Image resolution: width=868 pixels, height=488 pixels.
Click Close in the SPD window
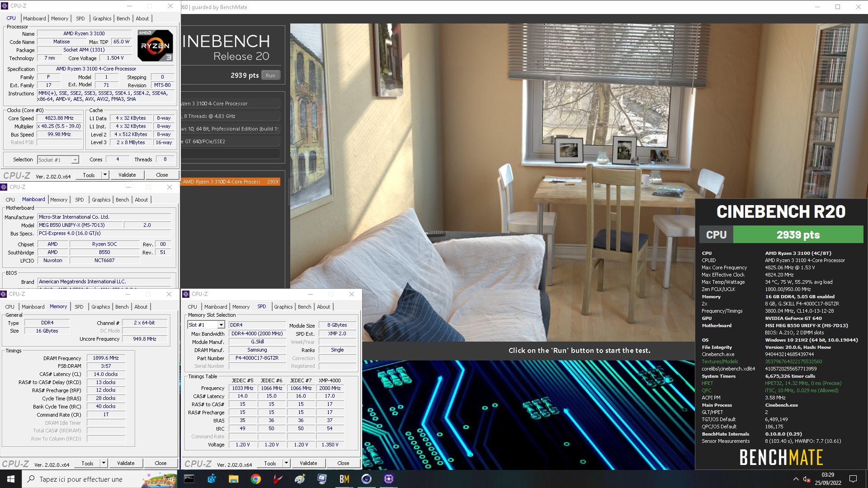343,463
